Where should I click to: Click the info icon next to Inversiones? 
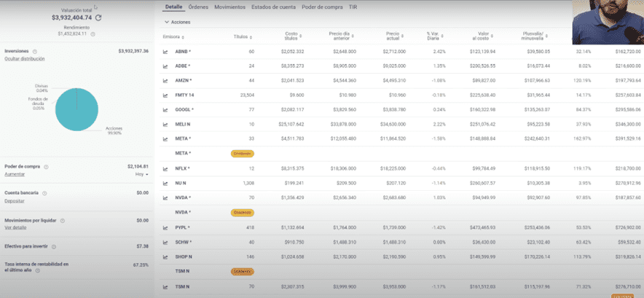click(x=34, y=52)
